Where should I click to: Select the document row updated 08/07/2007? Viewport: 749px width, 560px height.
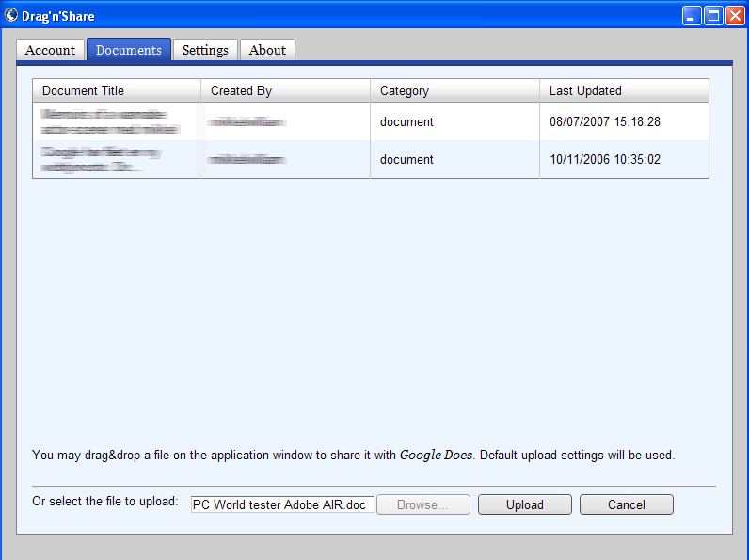coord(371,121)
